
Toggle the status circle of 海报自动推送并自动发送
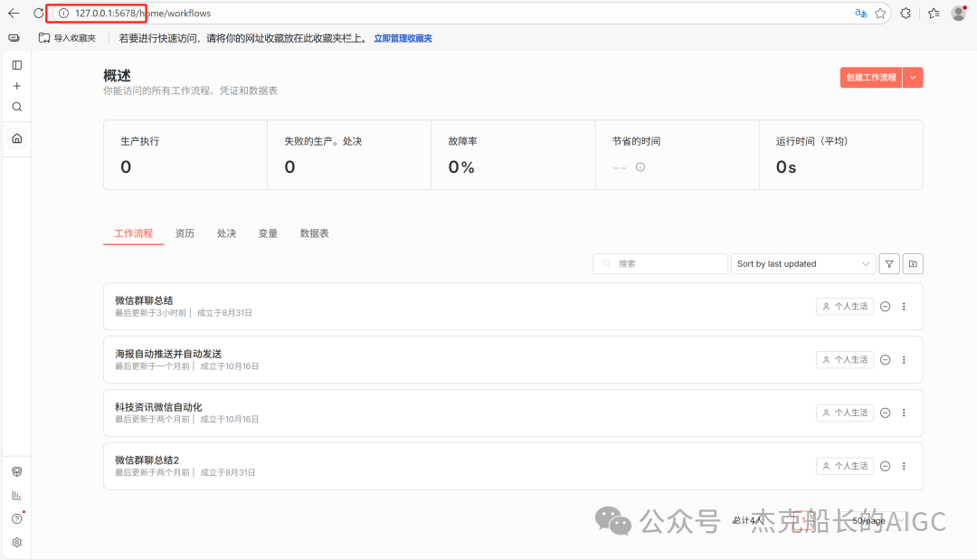[885, 360]
